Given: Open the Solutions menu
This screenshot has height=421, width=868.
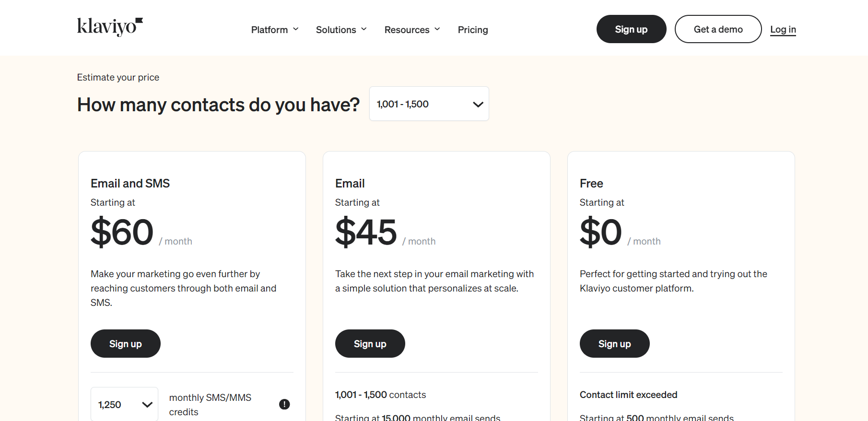Looking at the screenshot, I should click(341, 30).
